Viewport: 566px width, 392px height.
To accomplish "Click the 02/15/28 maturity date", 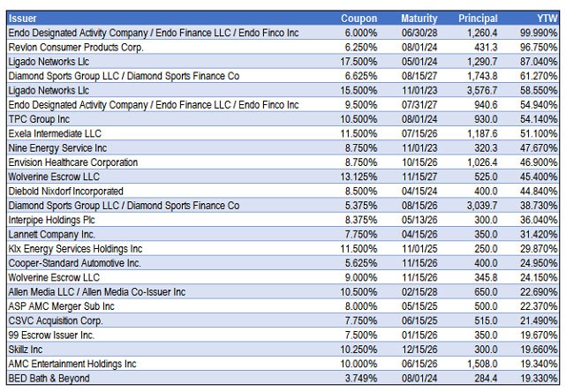I will [x=419, y=291].
